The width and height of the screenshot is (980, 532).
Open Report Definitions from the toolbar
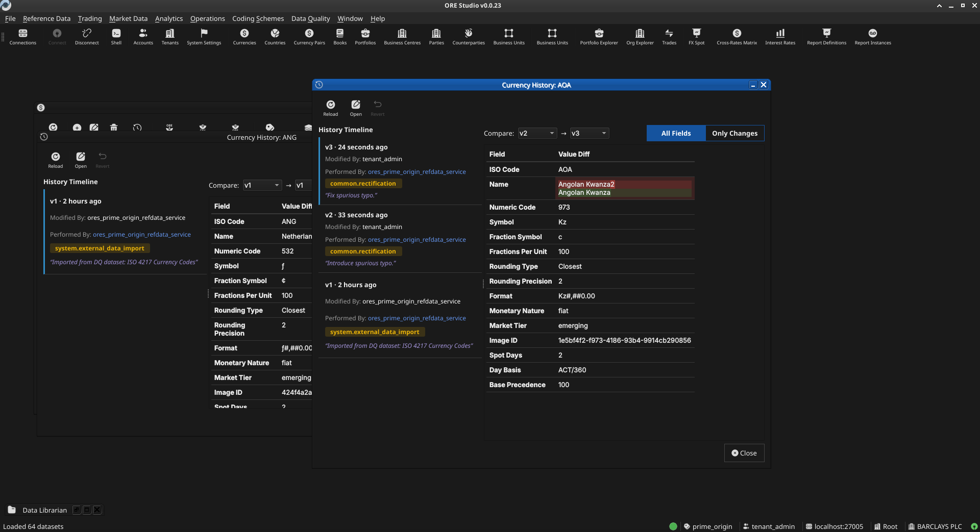[827, 37]
